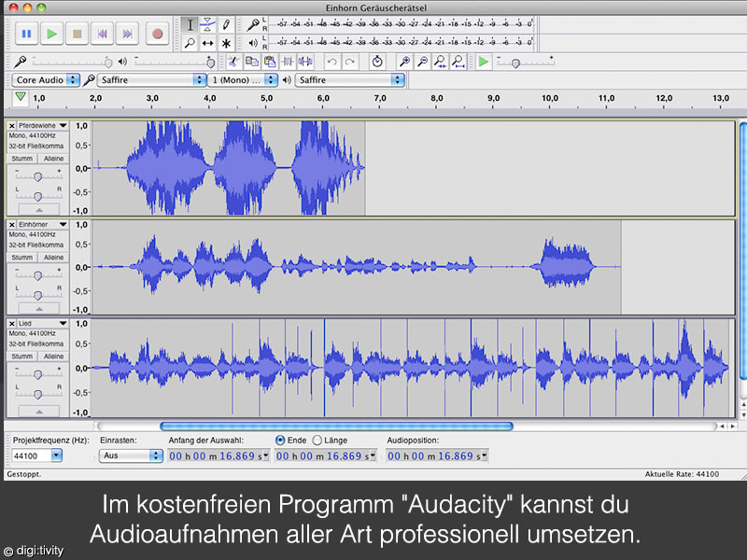Click the horizontal timeline scrollbar

coord(336,426)
